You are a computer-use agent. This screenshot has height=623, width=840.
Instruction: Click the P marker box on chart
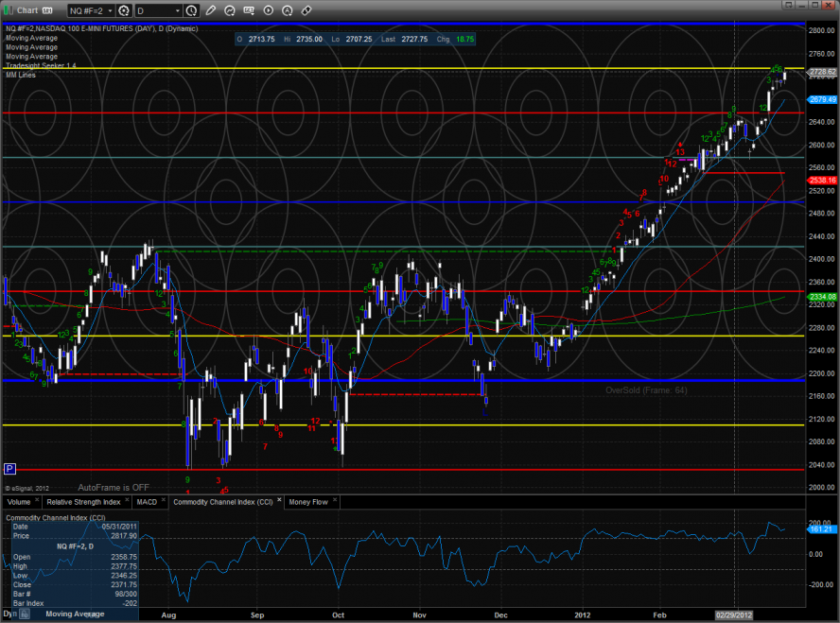coord(9,468)
